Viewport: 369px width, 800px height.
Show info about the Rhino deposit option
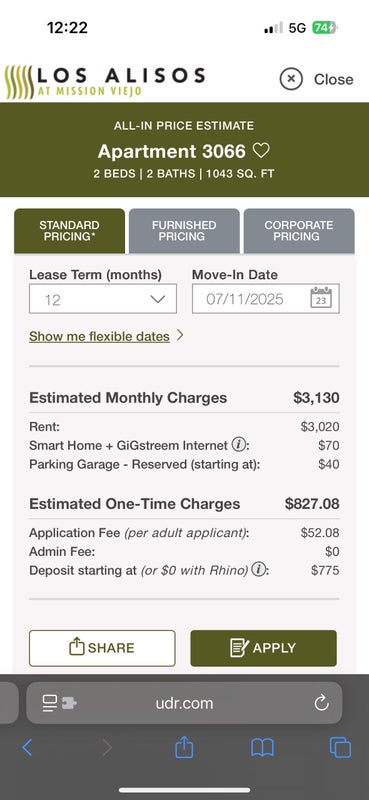tap(259, 569)
